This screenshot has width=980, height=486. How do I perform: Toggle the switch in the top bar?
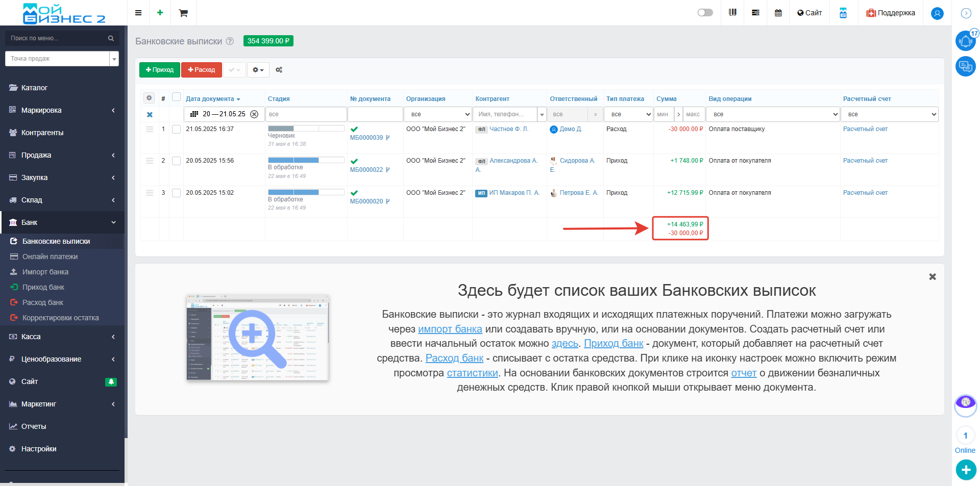pos(705,13)
